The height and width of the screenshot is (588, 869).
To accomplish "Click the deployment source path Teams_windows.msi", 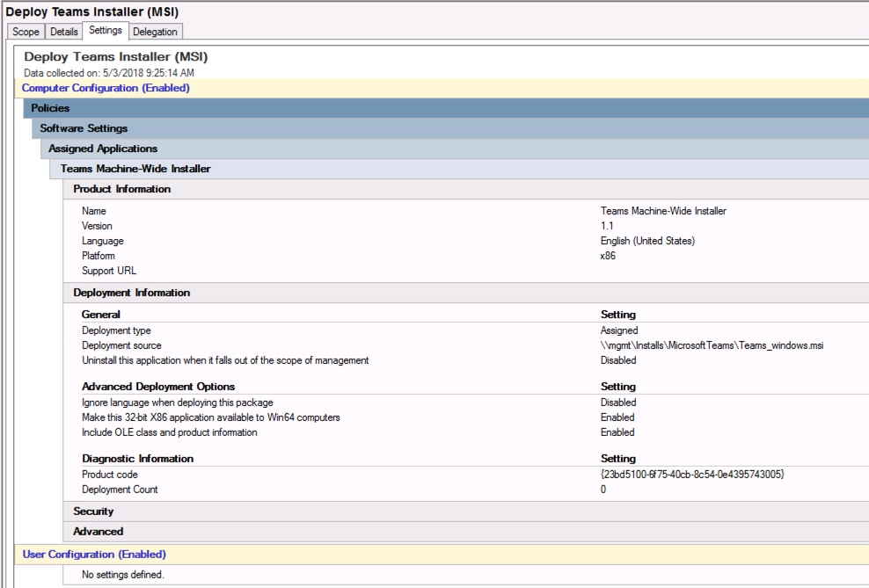I will click(x=712, y=345).
